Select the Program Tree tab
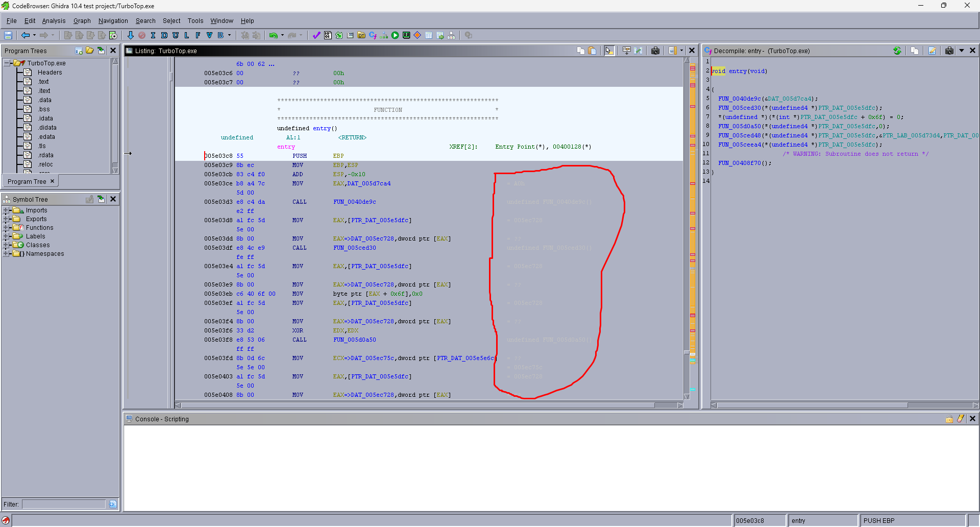The width and height of the screenshot is (980, 527). coord(27,181)
